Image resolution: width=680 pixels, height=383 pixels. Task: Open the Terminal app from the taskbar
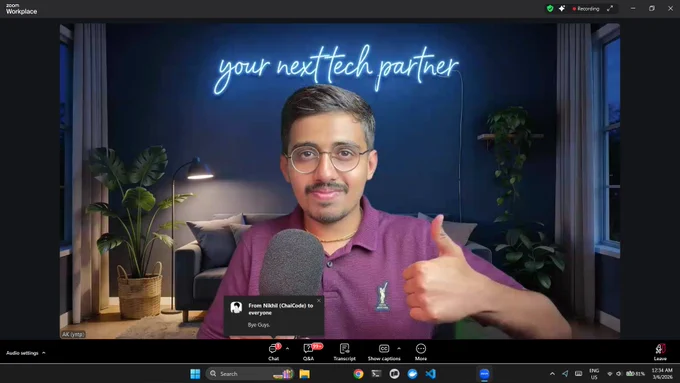click(x=376, y=373)
